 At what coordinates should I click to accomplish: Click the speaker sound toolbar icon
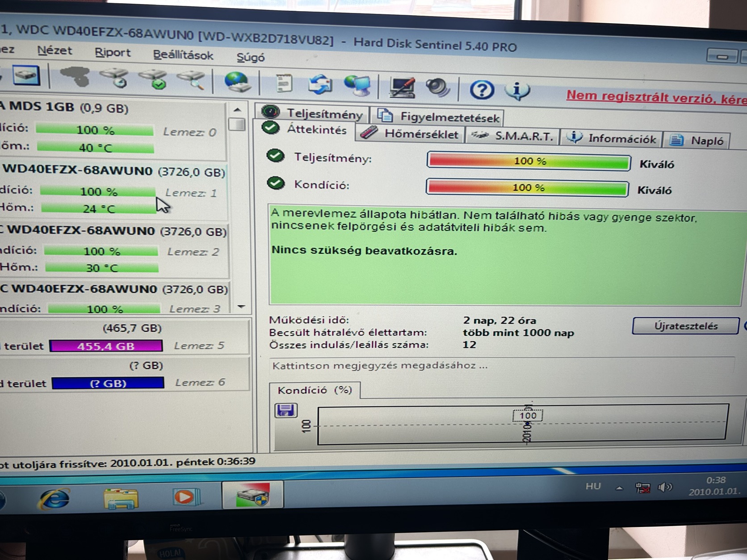click(x=437, y=88)
